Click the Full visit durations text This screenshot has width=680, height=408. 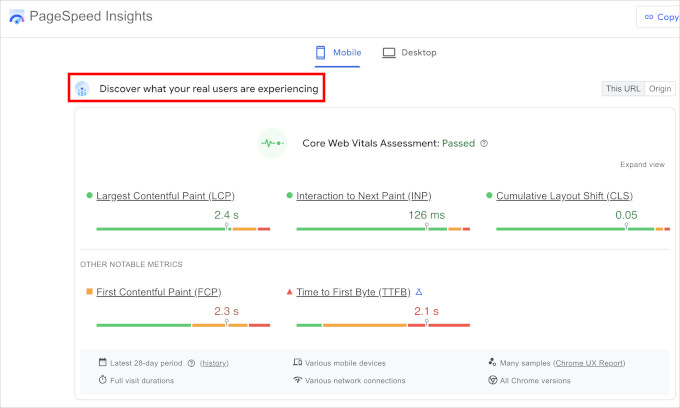142,381
